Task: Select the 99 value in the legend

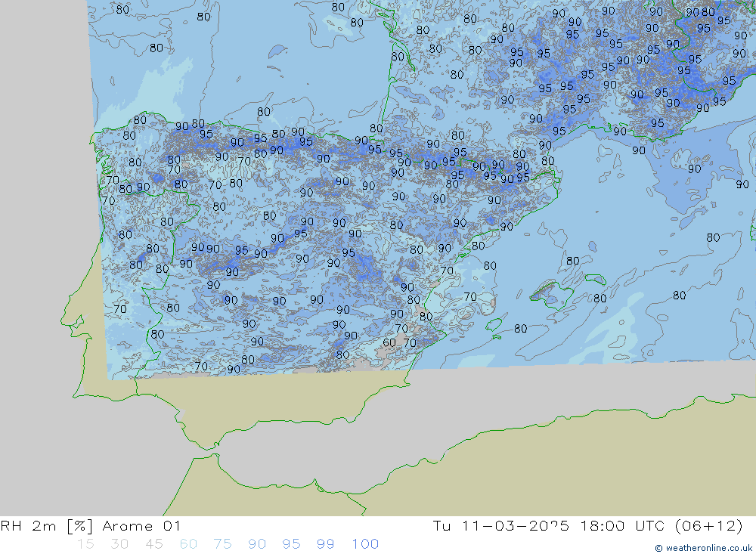Action: (x=325, y=544)
